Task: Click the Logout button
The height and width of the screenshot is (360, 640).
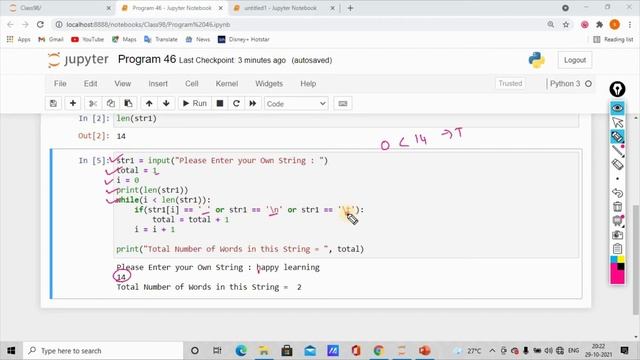Action: coord(575,60)
